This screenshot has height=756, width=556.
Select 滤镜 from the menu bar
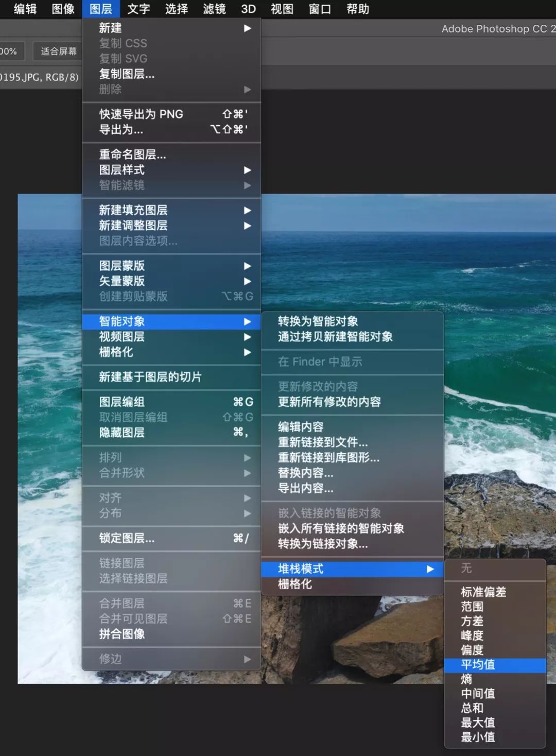pyautogui.click(x=214, y=9)
